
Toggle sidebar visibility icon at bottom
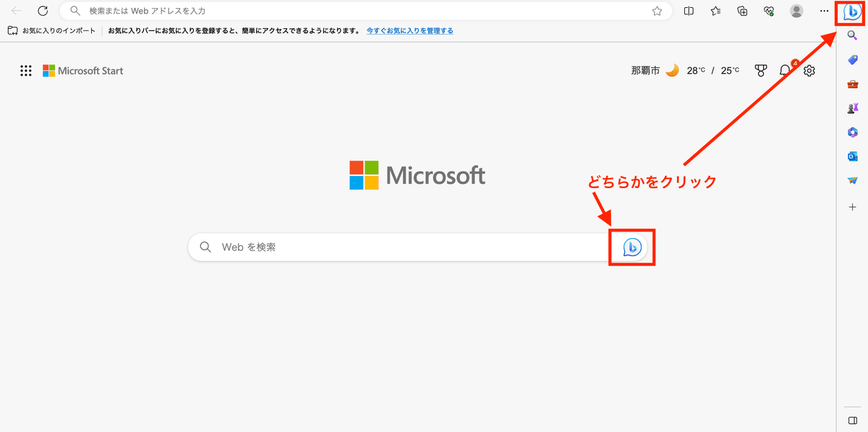point(852,420)
